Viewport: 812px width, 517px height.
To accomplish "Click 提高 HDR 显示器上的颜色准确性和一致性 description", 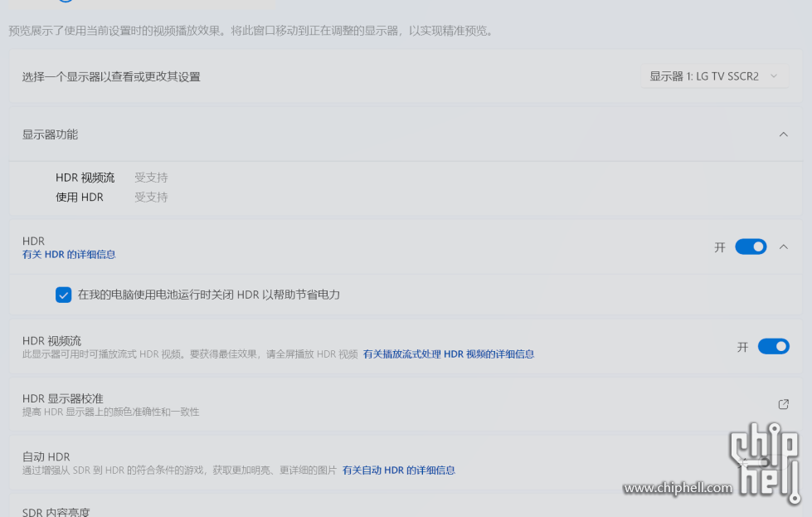I will (x=111, y=412).
